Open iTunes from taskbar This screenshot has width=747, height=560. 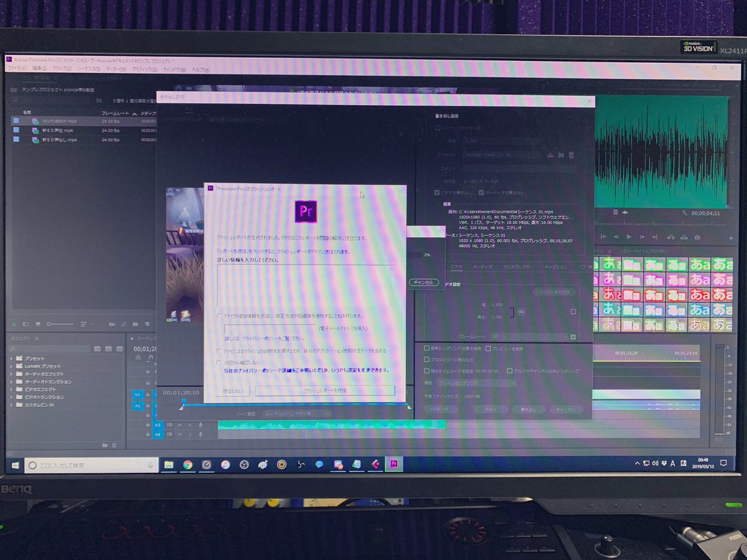(225, 464)
